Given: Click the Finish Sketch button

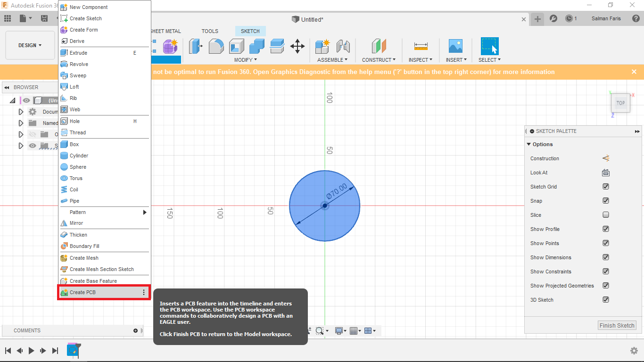Looking at the screenshot, I should [x=617, y=325].
